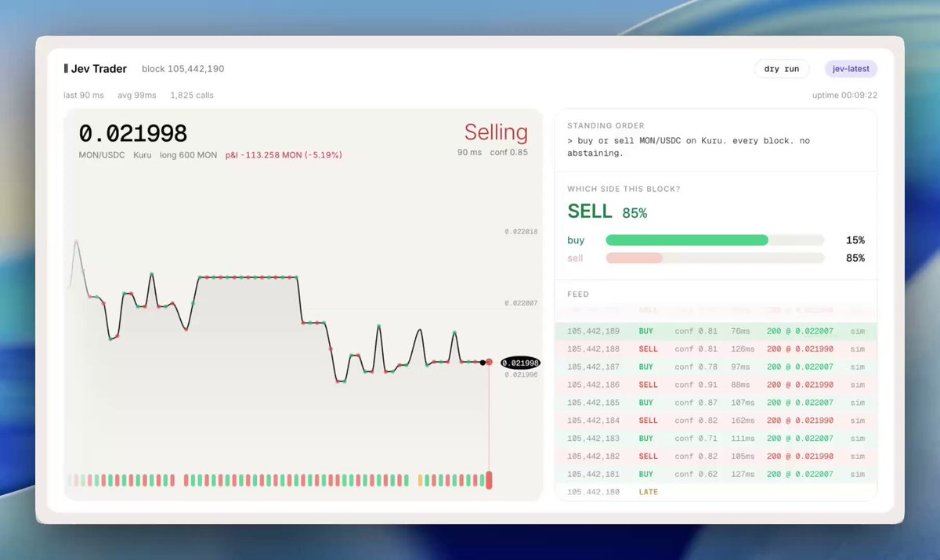
Task: Click the 15% buy percentage
Action: coord(855,240)
